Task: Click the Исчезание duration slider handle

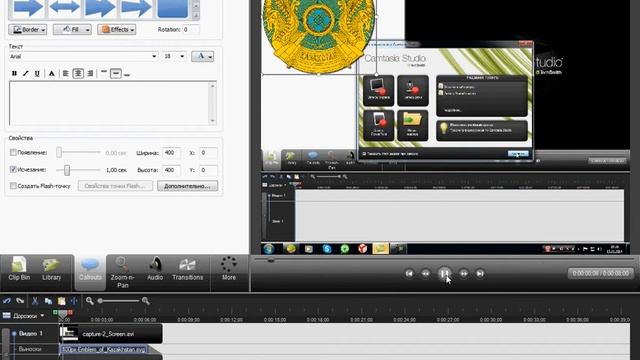Action: pyautogui.click(x=67, y=170)
